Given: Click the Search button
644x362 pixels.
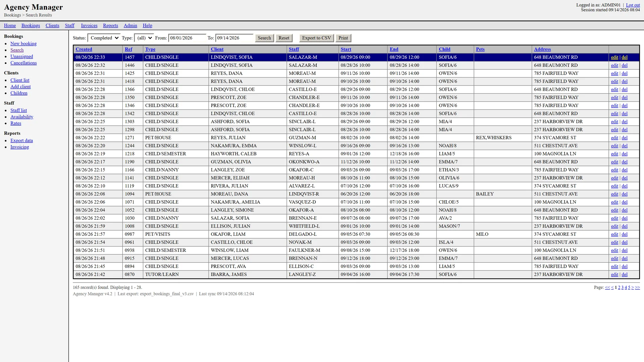Looking at the screenshot, I should tap(264, 38).
